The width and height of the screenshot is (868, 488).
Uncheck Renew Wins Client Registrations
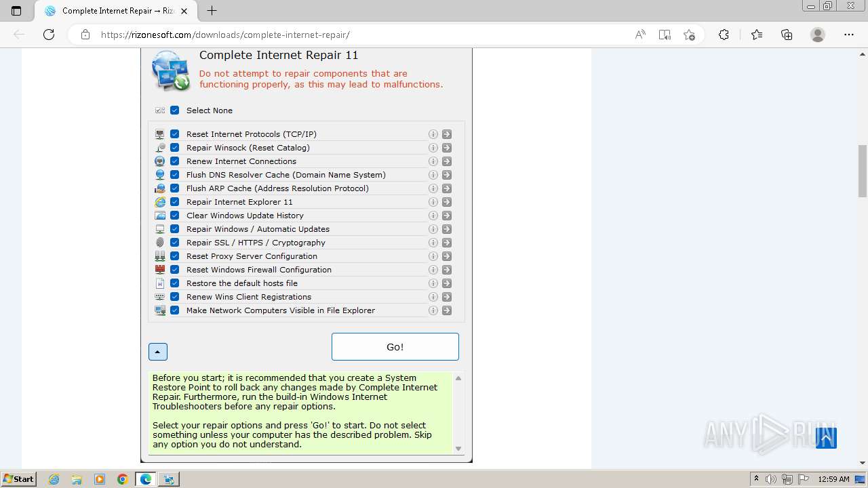pos(175,297)
